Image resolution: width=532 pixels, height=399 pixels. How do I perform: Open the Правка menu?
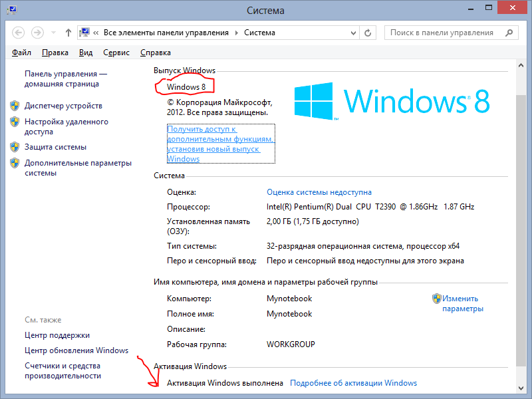(x=55, y=53)
